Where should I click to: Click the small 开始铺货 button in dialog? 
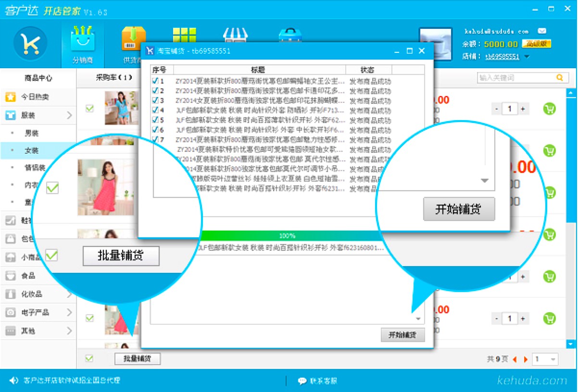tap(402, 335)
